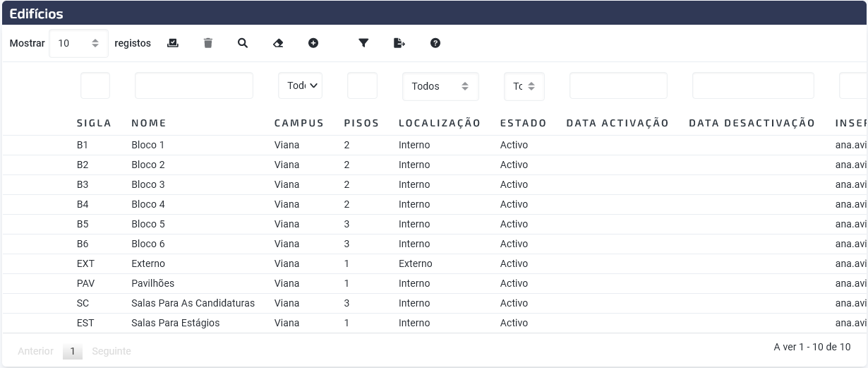The image size is (868, 368).
Task: Select pagination page 1
Action: pyautogui.click(x=72, y=351)
